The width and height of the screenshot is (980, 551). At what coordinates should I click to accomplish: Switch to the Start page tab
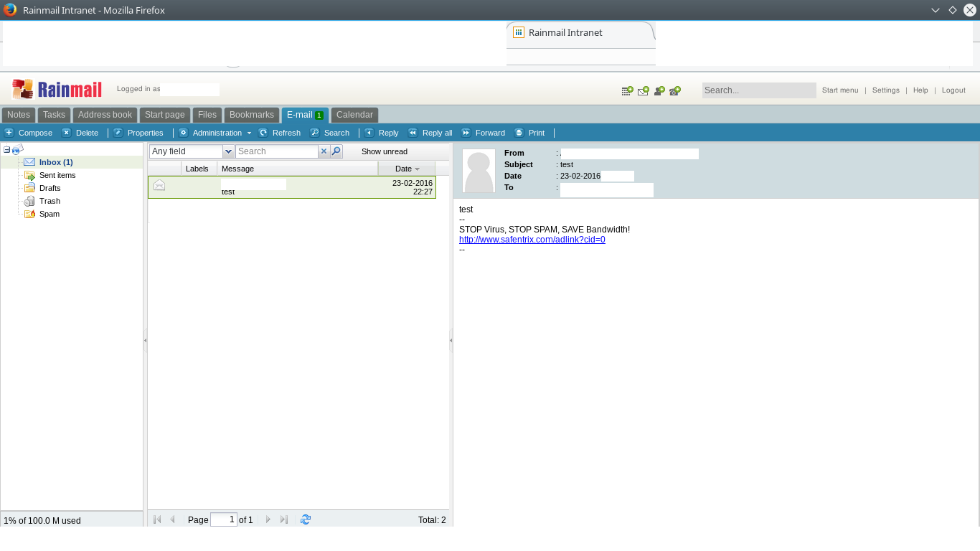coord(165,115)
